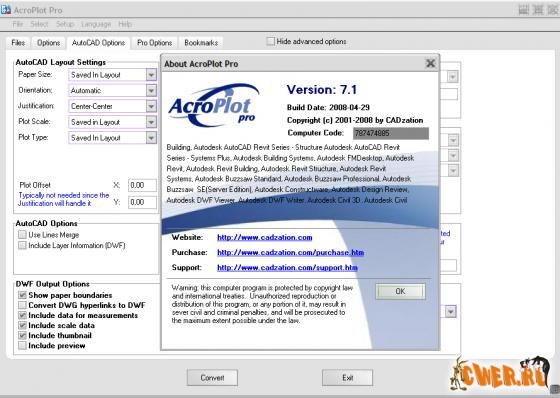Enable Use Lines Merge option

pos(22,234)
